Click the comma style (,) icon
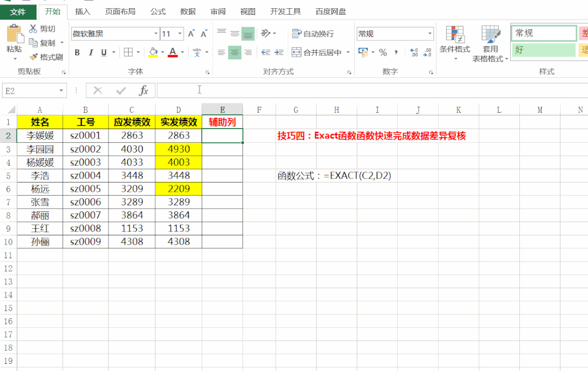Viewport: 588px width, 371px height. [x=396, y=52]
